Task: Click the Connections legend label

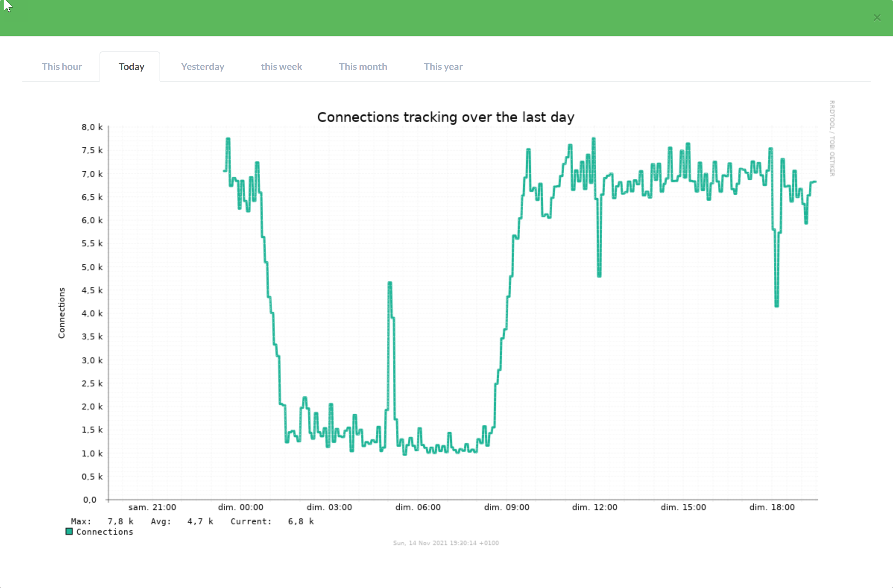Action: [105, 532]
